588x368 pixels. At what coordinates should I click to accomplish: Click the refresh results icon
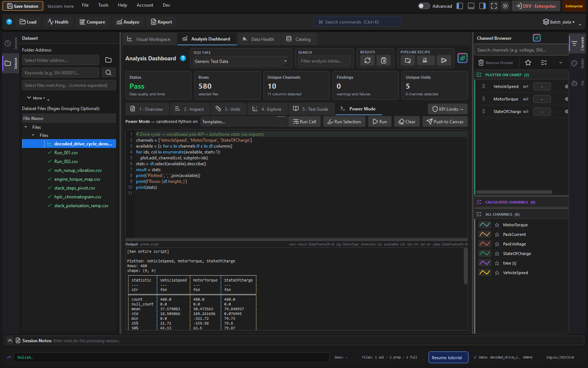click(367, 61)
